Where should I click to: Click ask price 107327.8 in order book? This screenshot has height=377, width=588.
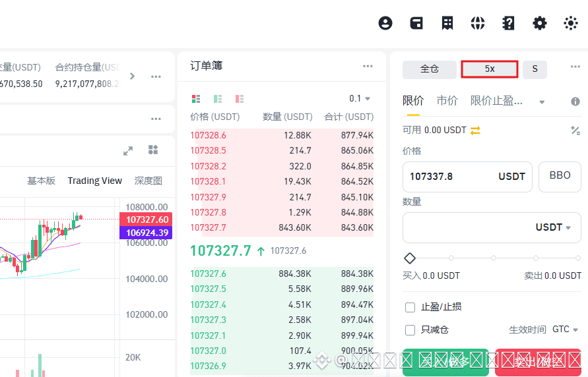click(208, 212)
